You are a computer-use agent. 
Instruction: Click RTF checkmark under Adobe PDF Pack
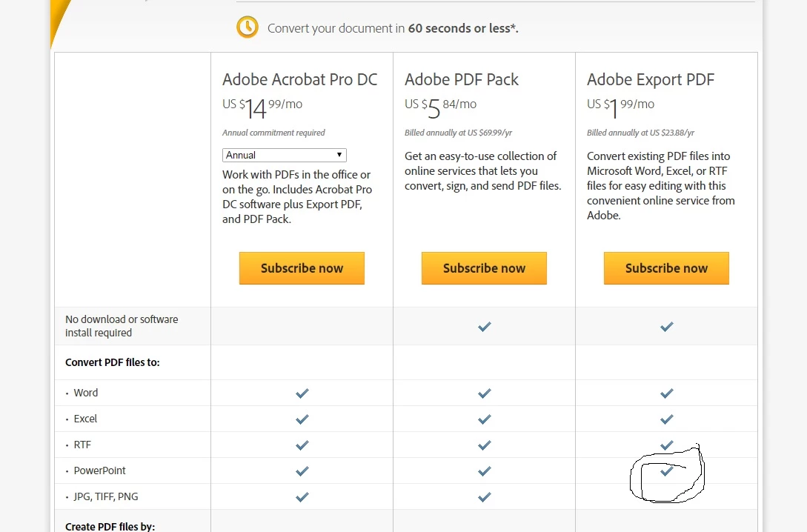tap(484, 445)
